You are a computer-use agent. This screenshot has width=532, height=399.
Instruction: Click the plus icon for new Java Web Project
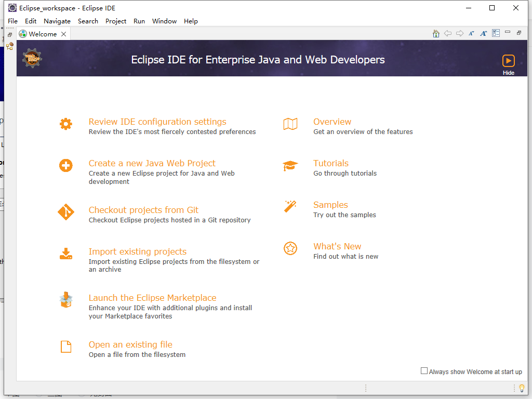tap(66, 166)
